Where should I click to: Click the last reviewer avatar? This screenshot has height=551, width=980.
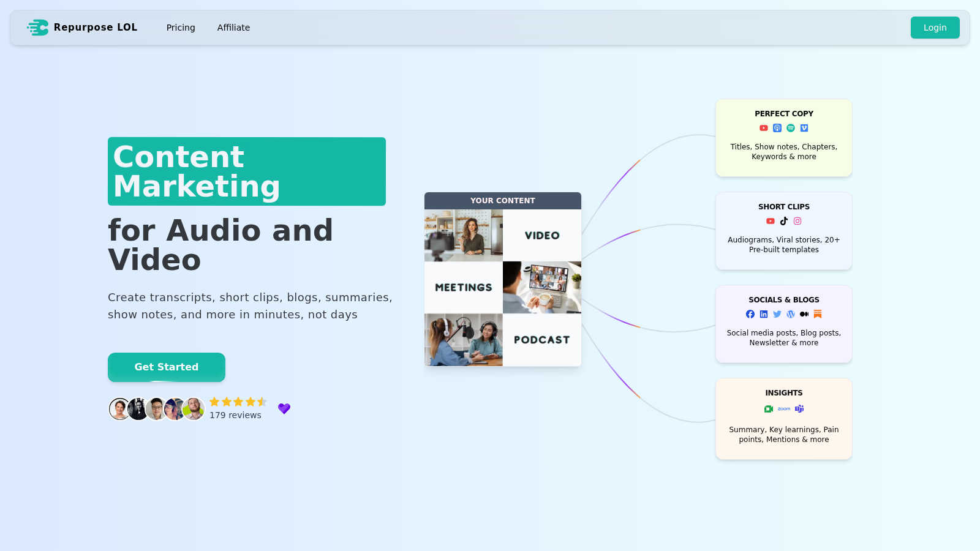point(194,409)
